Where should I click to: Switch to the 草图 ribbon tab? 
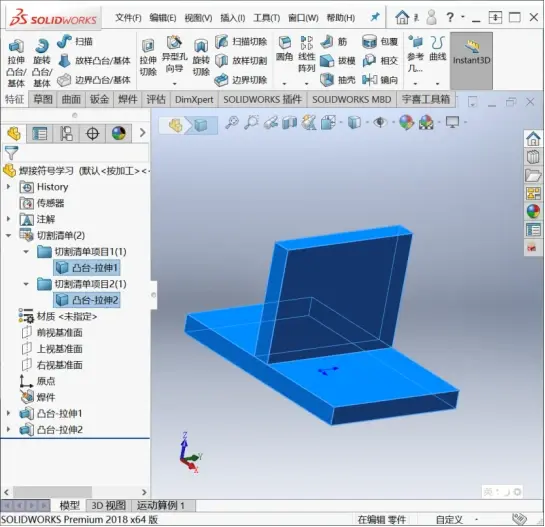point(43,99)
